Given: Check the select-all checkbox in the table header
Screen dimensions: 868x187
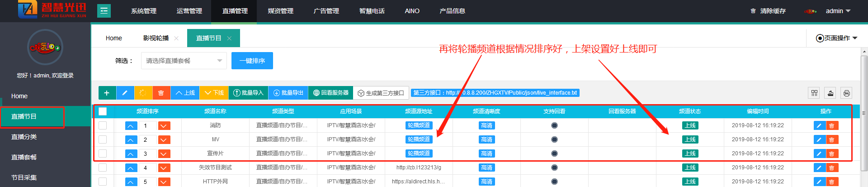Looking at the screenshot, I should coord(103,111).
